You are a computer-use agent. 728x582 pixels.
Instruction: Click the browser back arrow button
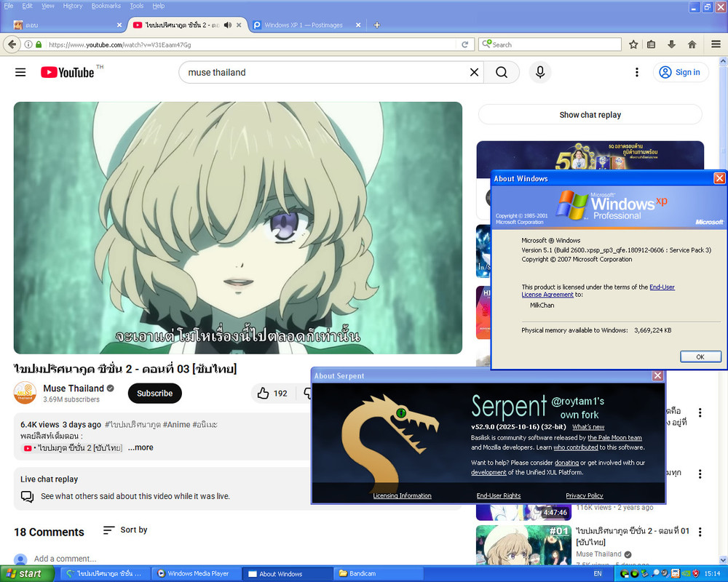point(12,44)
